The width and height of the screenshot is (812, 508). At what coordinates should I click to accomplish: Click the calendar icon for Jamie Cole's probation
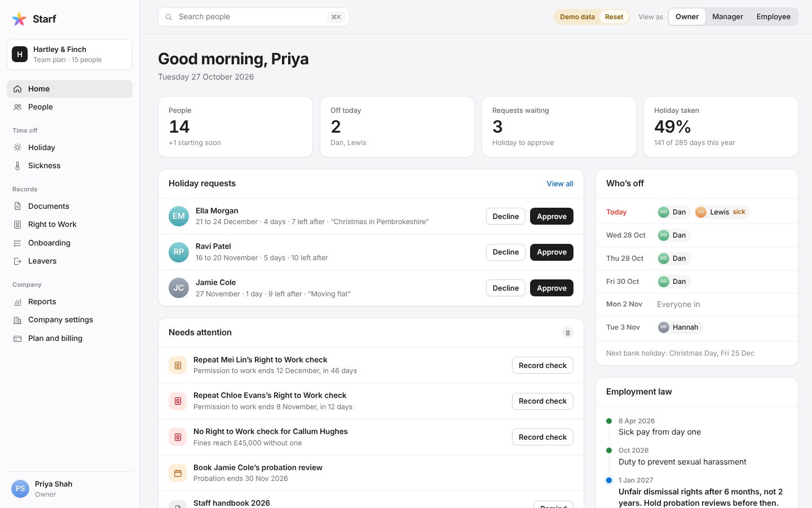tap(178, 473)
